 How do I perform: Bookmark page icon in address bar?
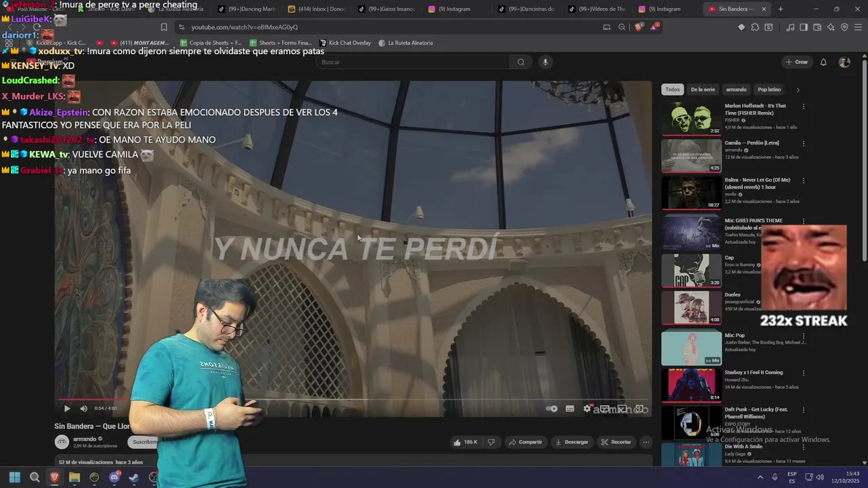click(163, 27)
